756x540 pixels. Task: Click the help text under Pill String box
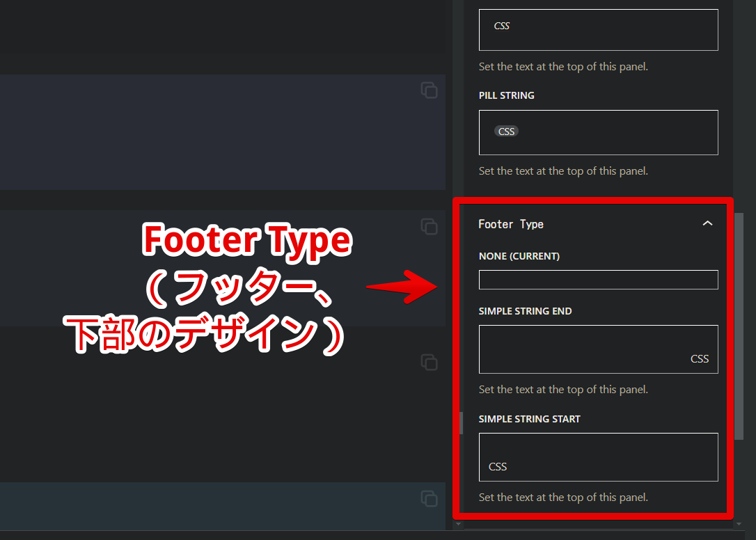click(x=563, y=171)
